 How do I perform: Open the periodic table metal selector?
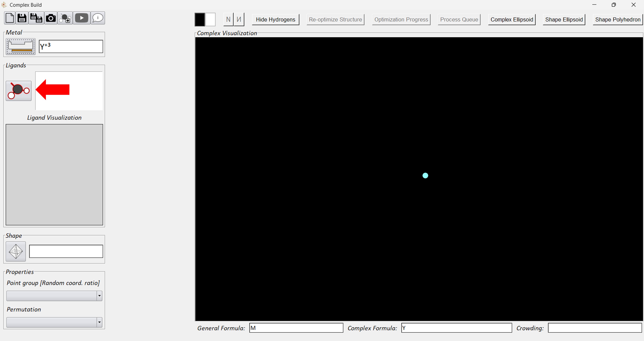(20, 47)
